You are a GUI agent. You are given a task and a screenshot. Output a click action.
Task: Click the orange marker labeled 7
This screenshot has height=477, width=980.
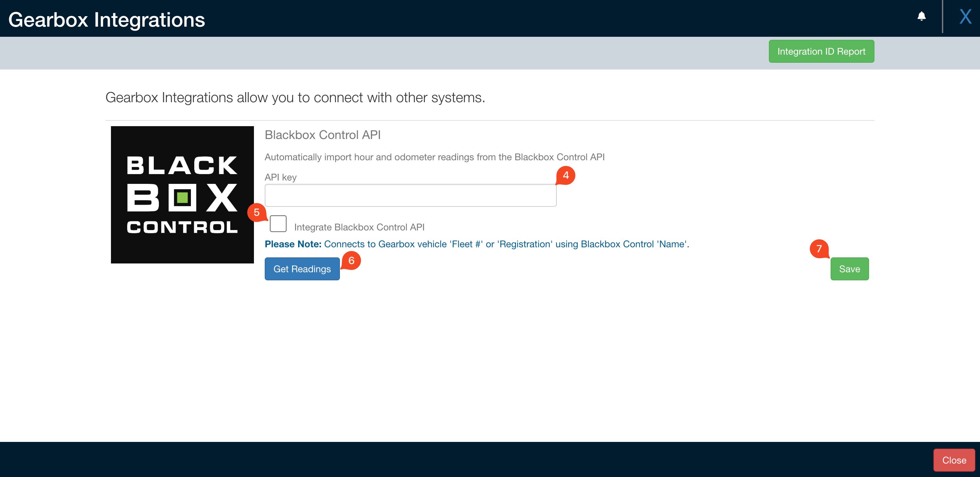pos(819,249)
